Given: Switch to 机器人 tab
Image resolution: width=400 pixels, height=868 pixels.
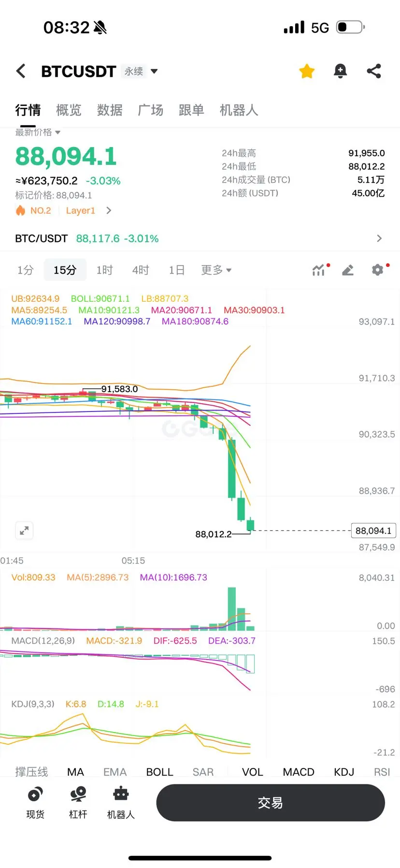Looking at the screenshot, I should (x=239, y=110).
